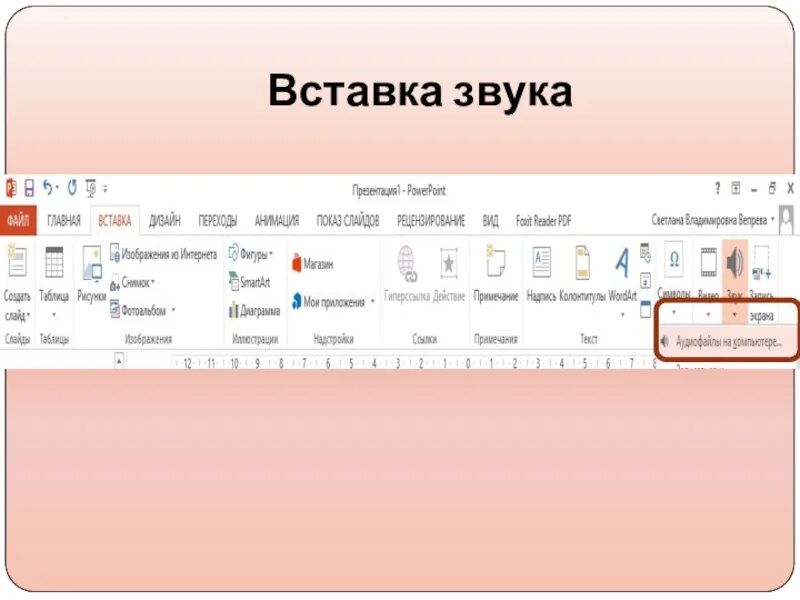
Task: Save the presentation with the diskette icon
Action: [x=29, y=188]
